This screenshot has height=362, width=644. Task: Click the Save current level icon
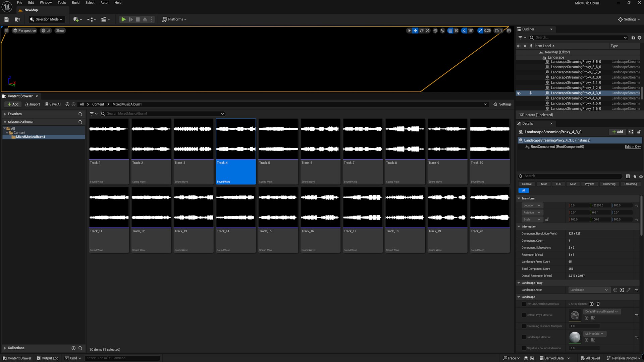tap(6, 19)
